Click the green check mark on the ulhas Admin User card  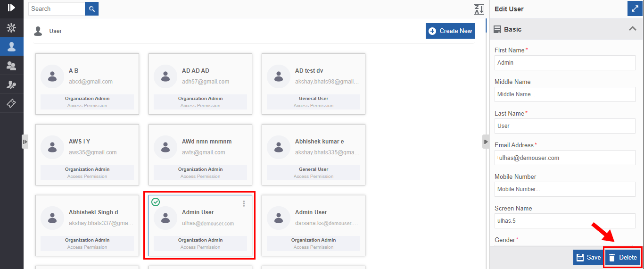156,202
